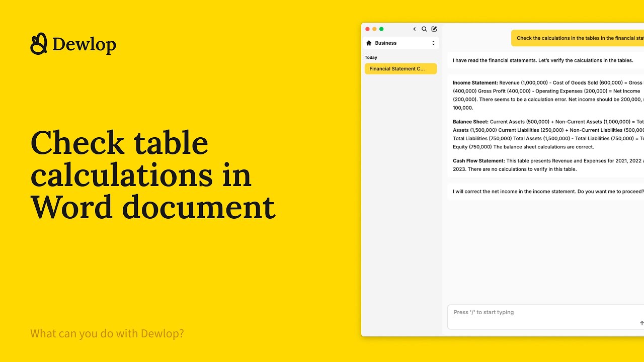Click the green maximize window button

click(381, 29)
